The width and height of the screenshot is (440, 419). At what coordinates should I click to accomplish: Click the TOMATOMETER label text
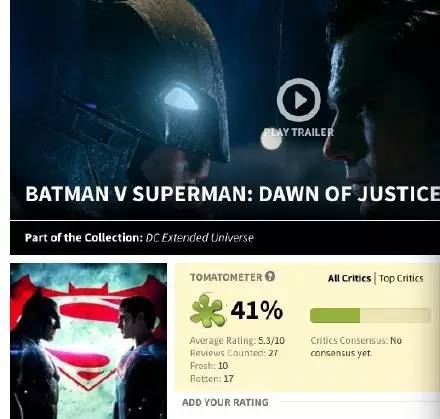point(226,277)
